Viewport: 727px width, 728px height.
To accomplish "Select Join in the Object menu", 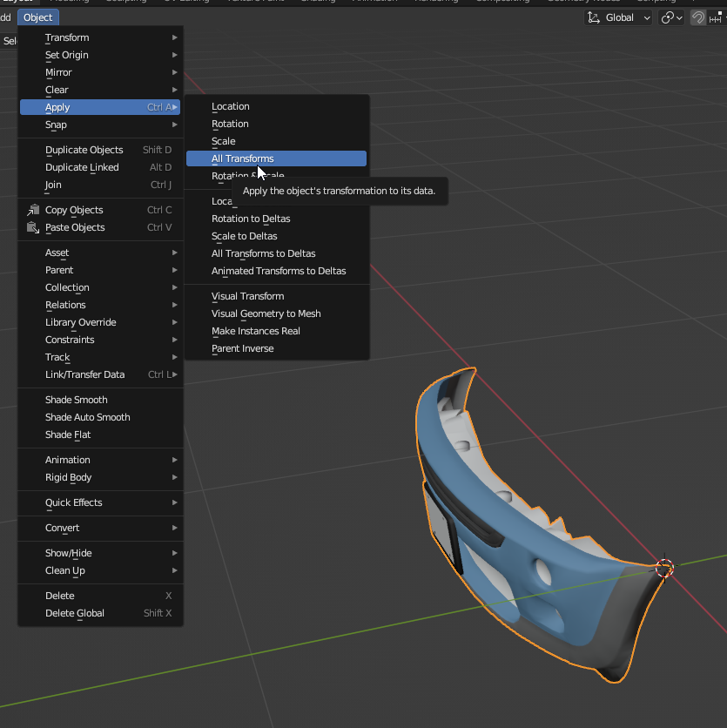I will click(x=54, y=185).
